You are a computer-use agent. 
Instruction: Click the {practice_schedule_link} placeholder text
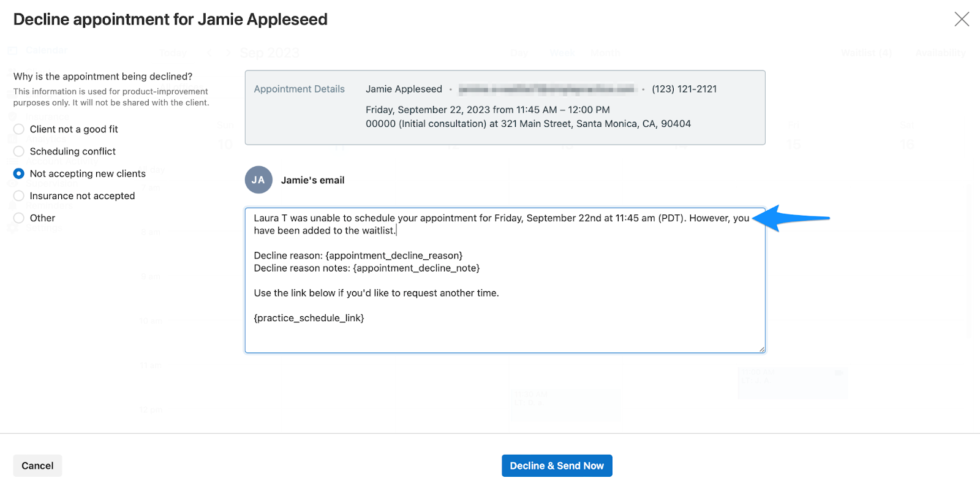click(309, 318)
